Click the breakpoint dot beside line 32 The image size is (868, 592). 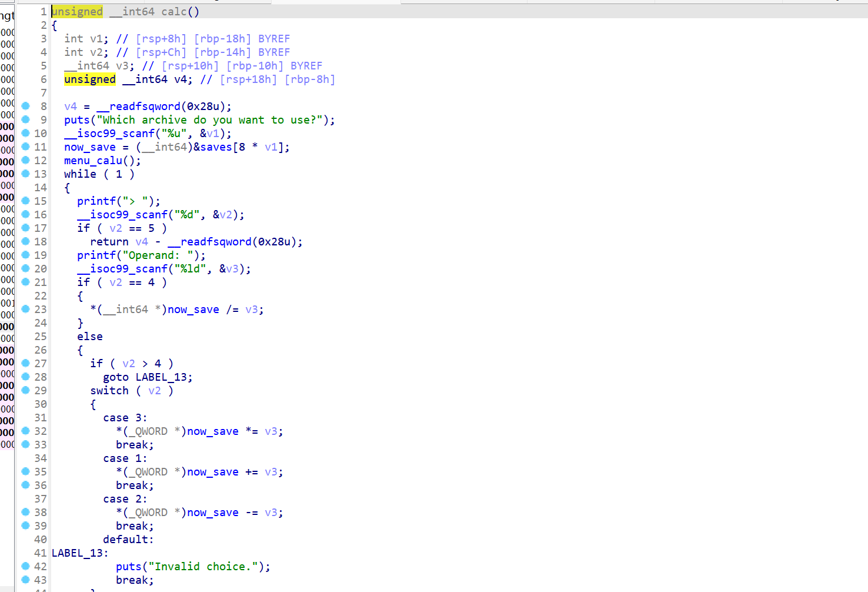pyautogui.click(x=25, y=431)
